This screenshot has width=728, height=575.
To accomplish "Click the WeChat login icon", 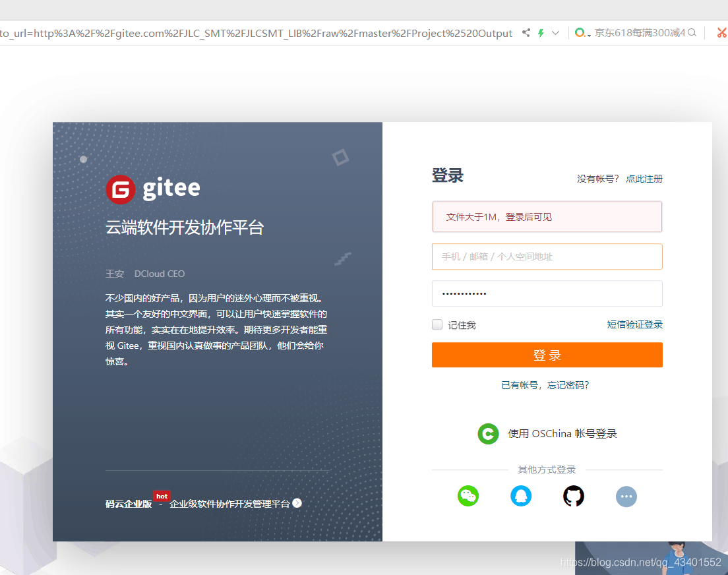I will click(x=468, y=496).
